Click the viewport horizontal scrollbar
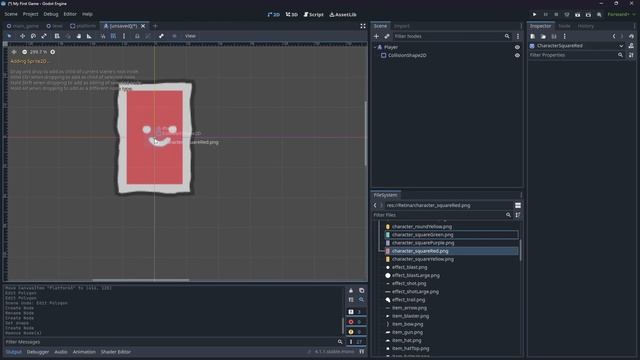The image size is (640, 360). [141, 280]
